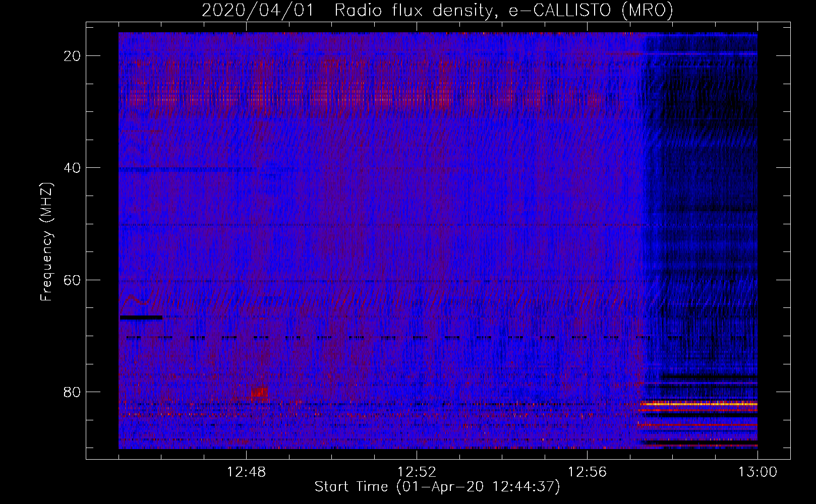This screenshot has width=816, height=504.
Task: Click the 40 MHz frequency tick label
Action: click(72, 168)
